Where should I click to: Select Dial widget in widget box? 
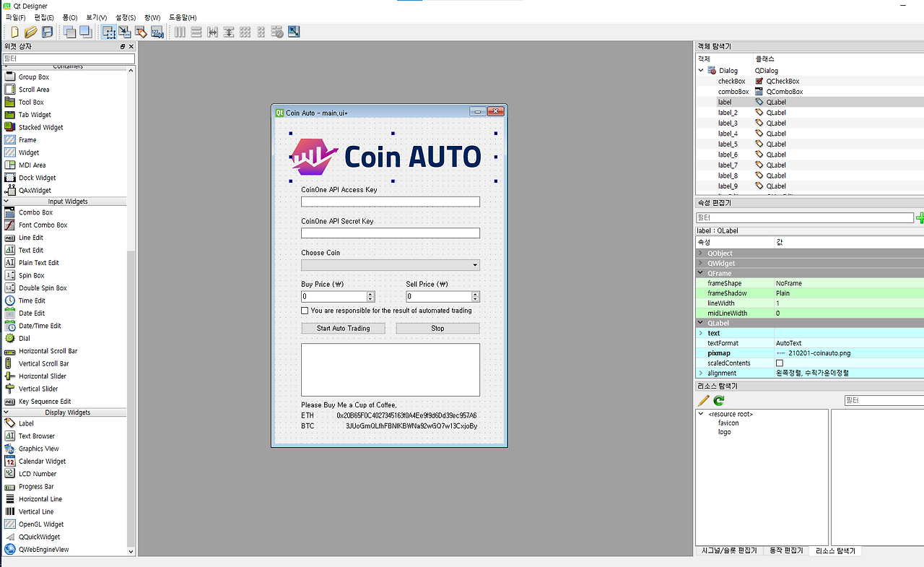pyautogui.click(x=25, y=338)
